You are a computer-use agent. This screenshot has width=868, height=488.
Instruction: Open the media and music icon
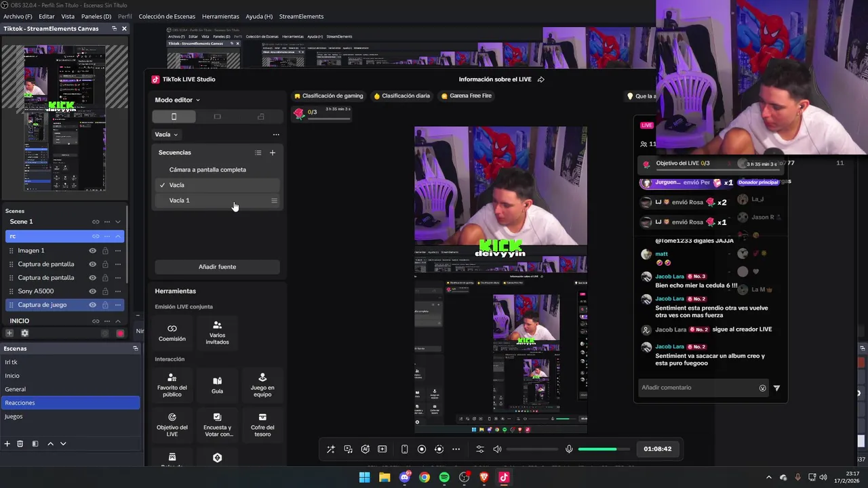coord(348,449)
